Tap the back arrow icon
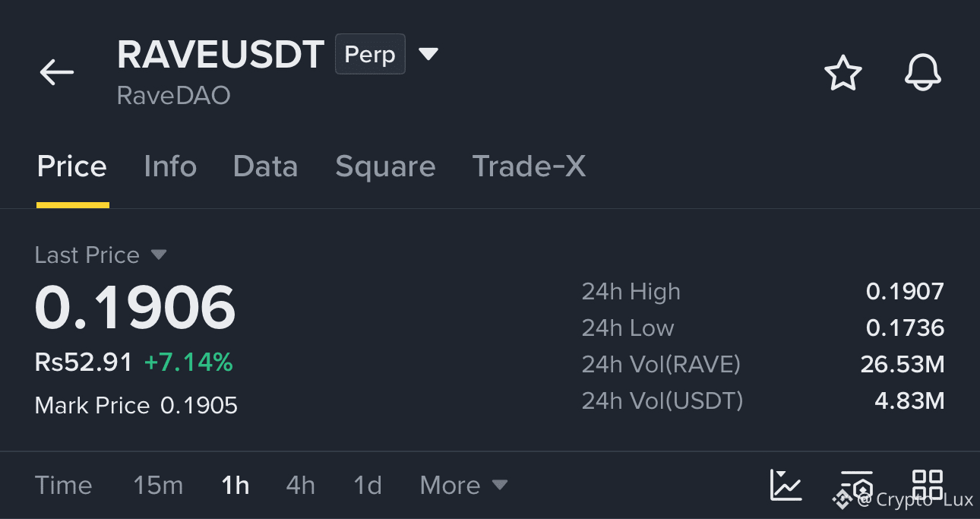This screenshot has width=980, height=519. 57,73
